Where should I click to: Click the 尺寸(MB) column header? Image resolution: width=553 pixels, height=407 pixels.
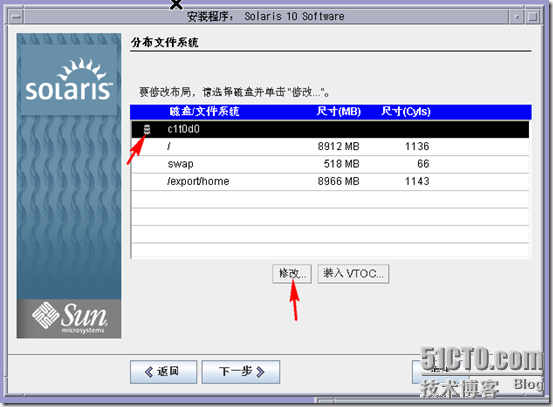click(x=339, y=112)
